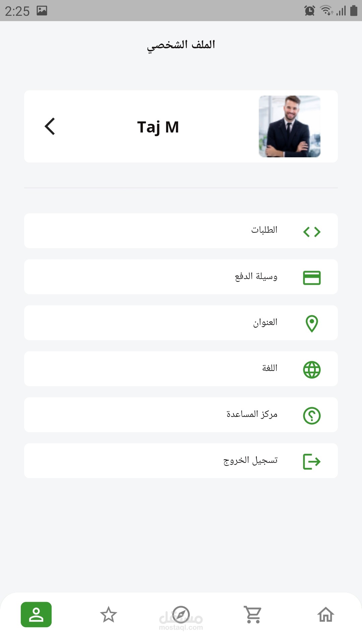
Task: Tap the green orders code-brackets icon
Action: (312, 232)
